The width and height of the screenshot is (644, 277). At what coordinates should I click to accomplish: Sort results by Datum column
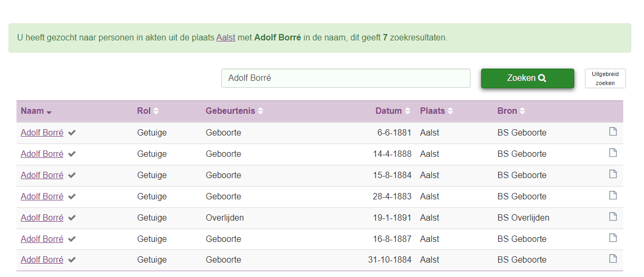click(x=393, y=111)
